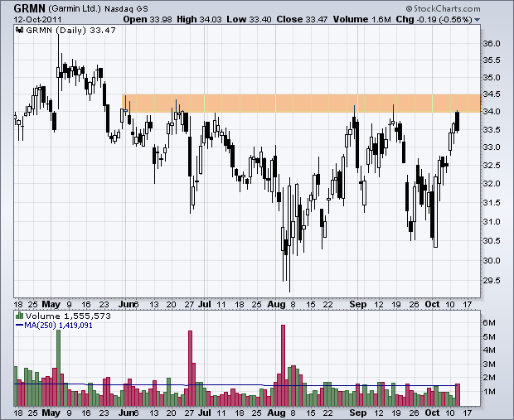
Task: Click the 32.0 price axis label
Action: click(492, 183)
